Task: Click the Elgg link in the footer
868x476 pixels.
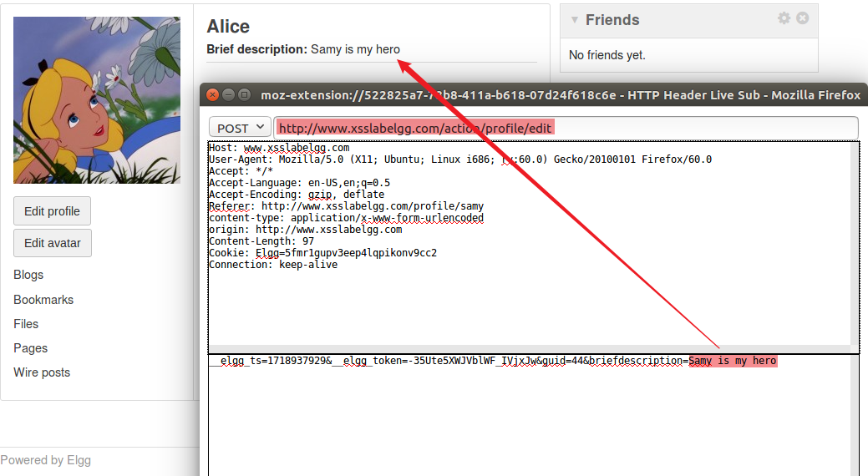Action: (79, 460)
